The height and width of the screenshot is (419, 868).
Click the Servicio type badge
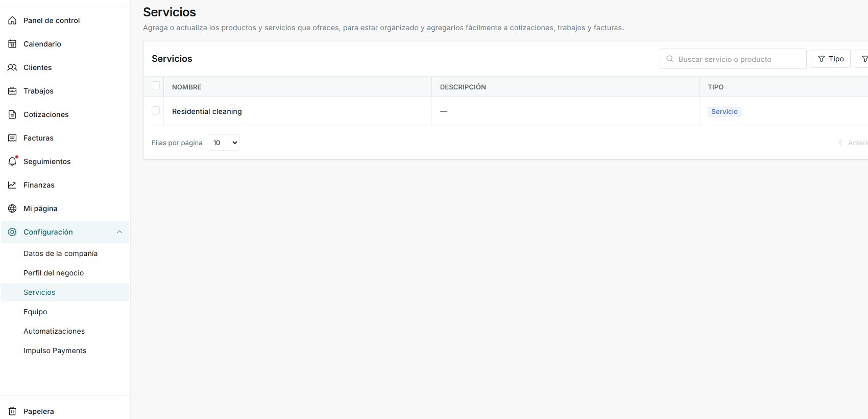point(725,111)
